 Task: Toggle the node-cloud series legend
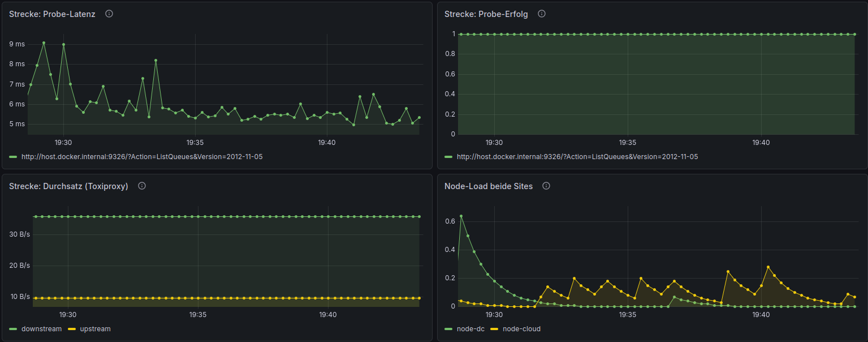[521, 329]
